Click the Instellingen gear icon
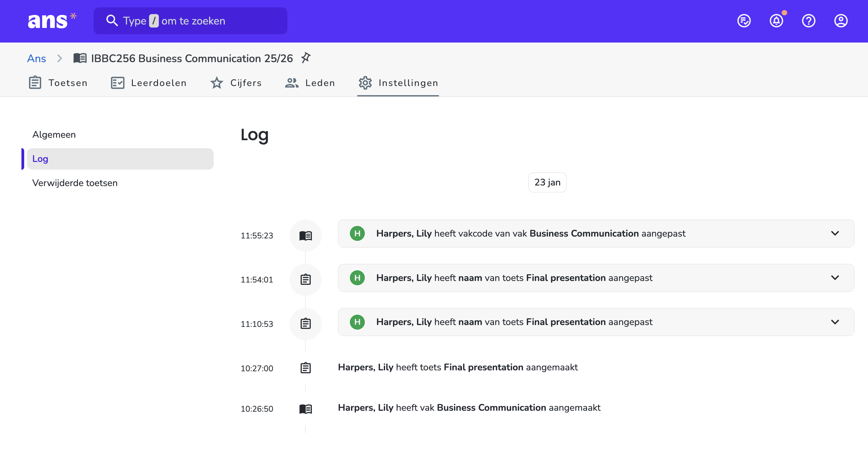868x453 pixels. [x=365, y=83]
